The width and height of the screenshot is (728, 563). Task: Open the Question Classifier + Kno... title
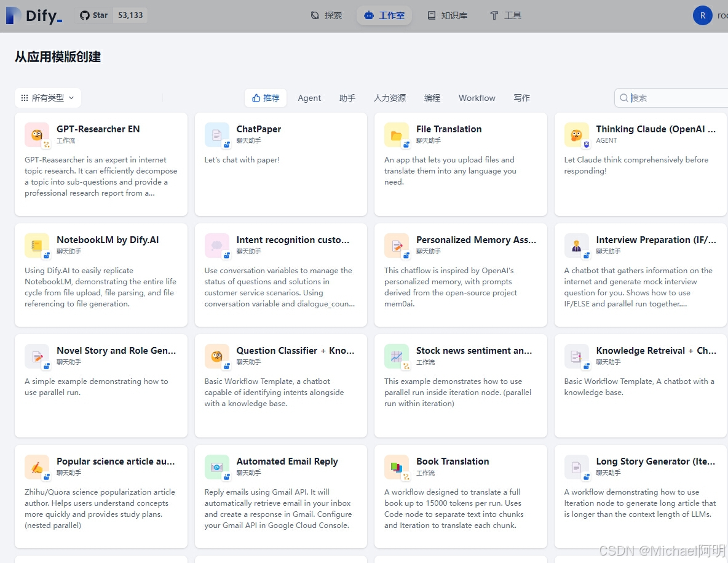[x=295, y=351]
